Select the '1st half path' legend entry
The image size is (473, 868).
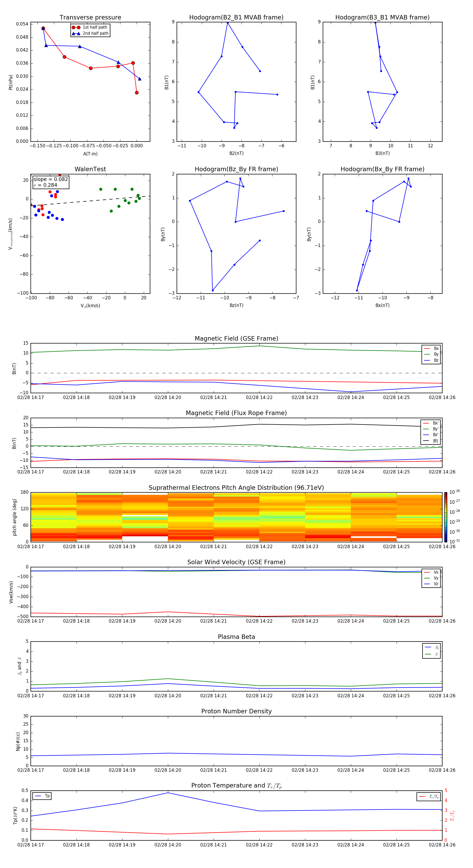point(90,27)
